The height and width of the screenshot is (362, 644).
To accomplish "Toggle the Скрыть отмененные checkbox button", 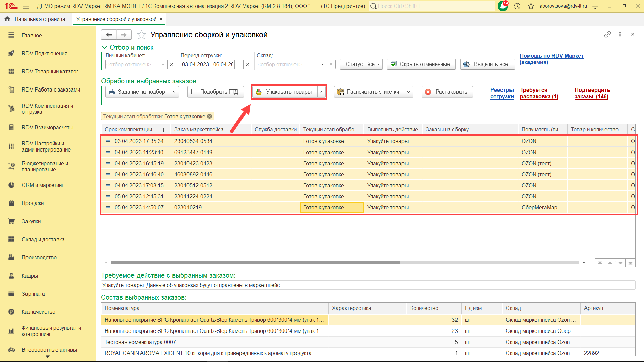I will pyautogui.click(x=421, y=64).
